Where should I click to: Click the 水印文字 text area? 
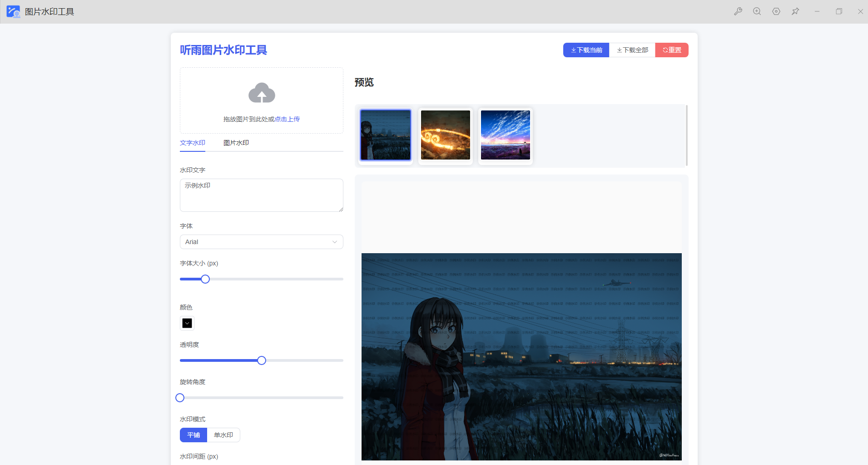(262, 195)
